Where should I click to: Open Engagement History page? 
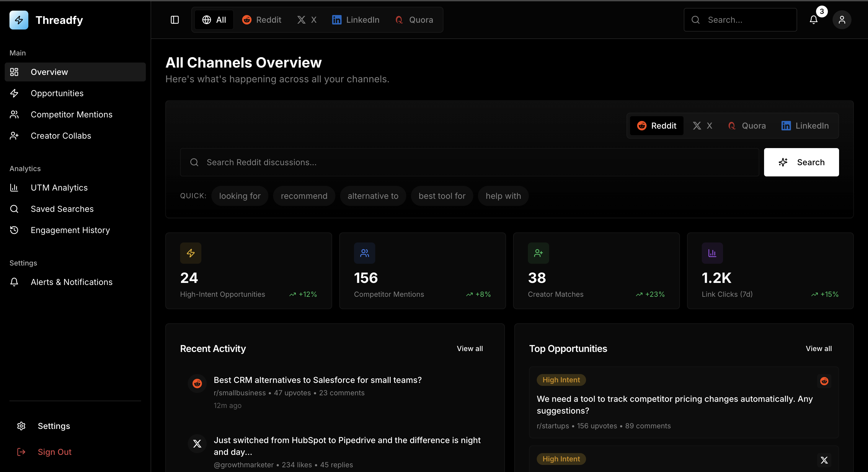(x=75, y=230)
